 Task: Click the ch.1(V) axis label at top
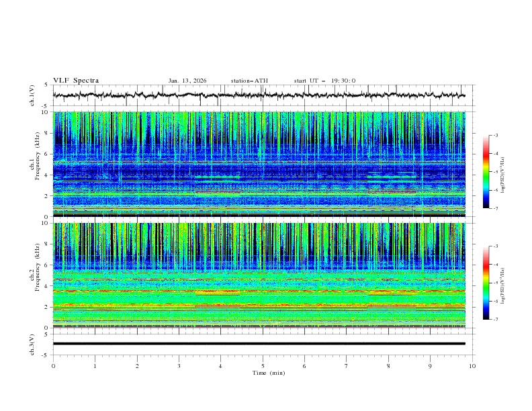coord(33,95)
